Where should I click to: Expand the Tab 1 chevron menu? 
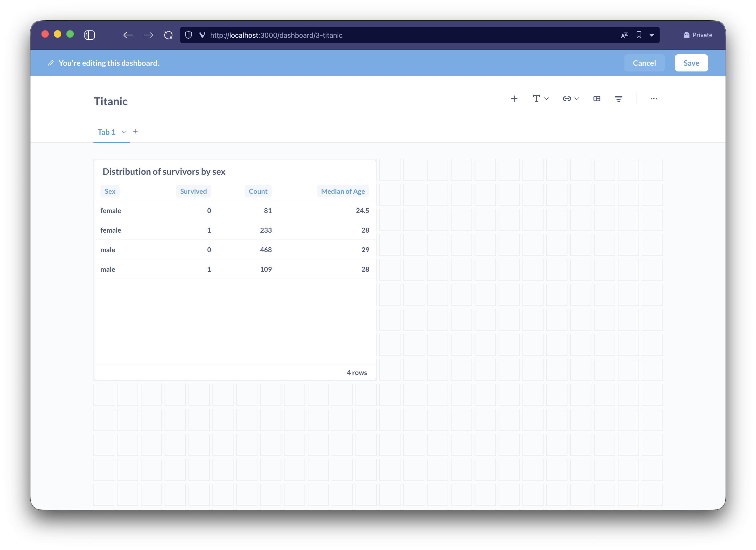click(124, 132)
